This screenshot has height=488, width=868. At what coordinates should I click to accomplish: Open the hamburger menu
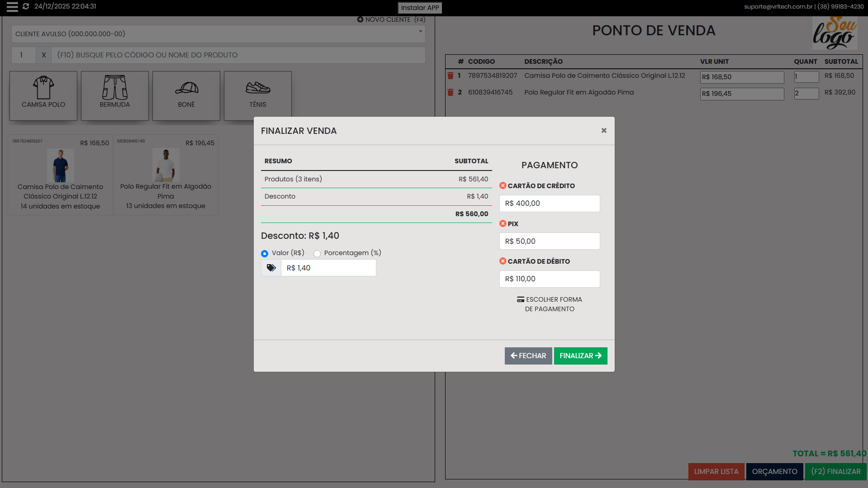tap(12, 7)
